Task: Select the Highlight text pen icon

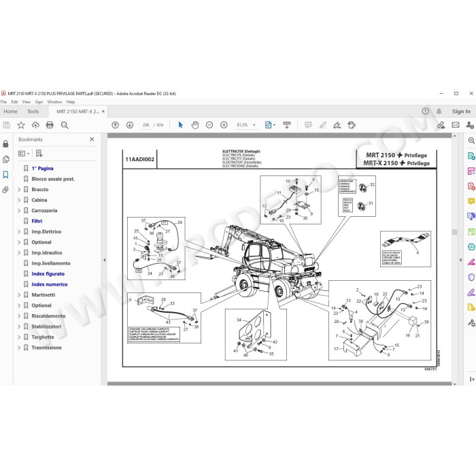Action: pos(323,125)
